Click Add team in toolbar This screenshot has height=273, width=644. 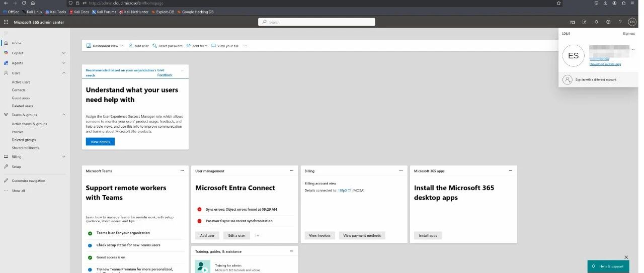pos(197,46)
